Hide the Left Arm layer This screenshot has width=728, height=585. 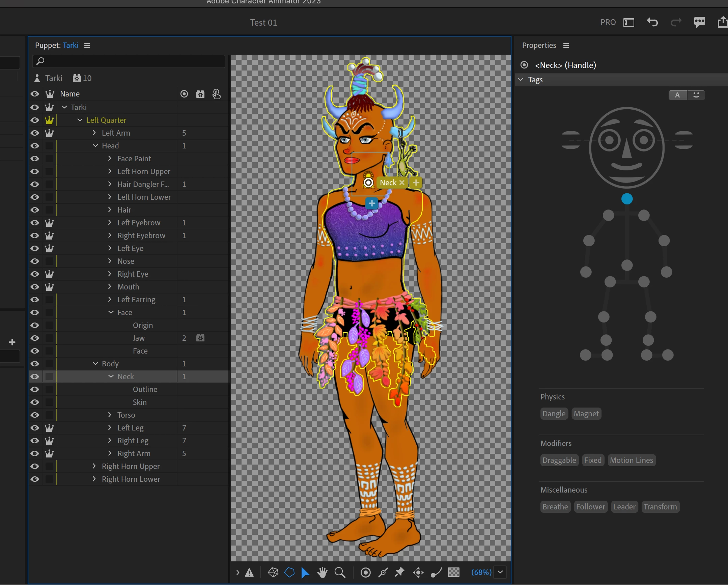(35, 133)
